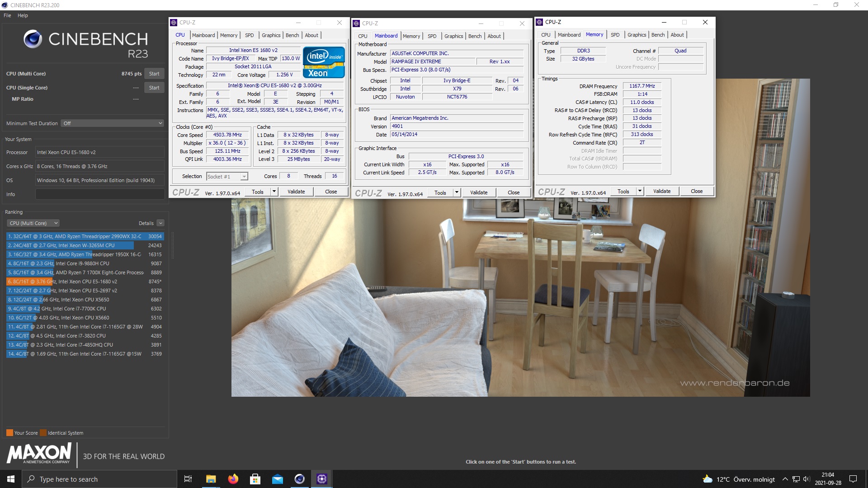Open Socket #1 selection dropdown
Screen dimensions: 868x488
(x=227, y=177)
